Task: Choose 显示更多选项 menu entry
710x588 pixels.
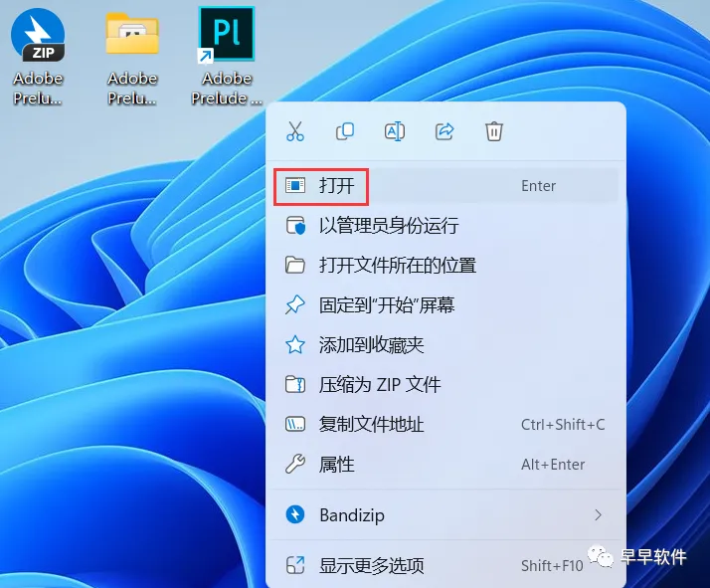Action: click(446, 566)
